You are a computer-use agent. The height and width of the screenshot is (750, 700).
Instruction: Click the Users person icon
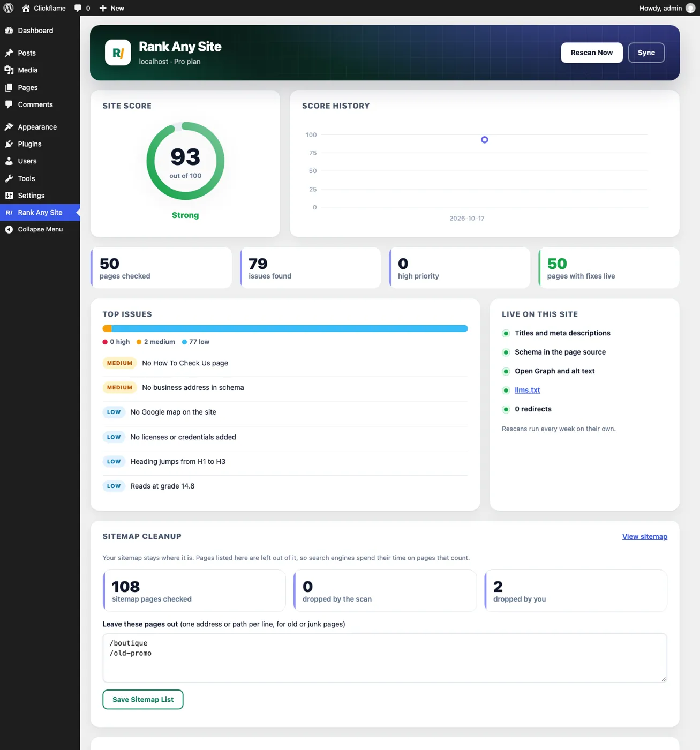click(x=9, y=161)
